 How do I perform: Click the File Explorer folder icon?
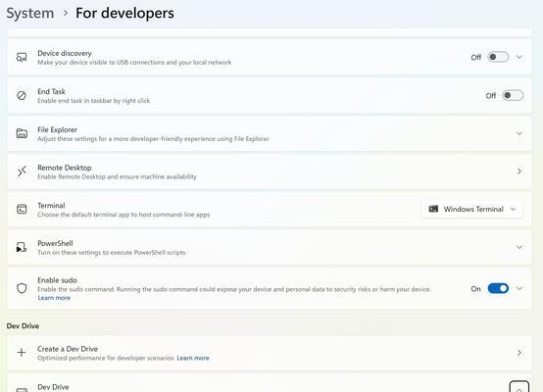pos(22,133)
